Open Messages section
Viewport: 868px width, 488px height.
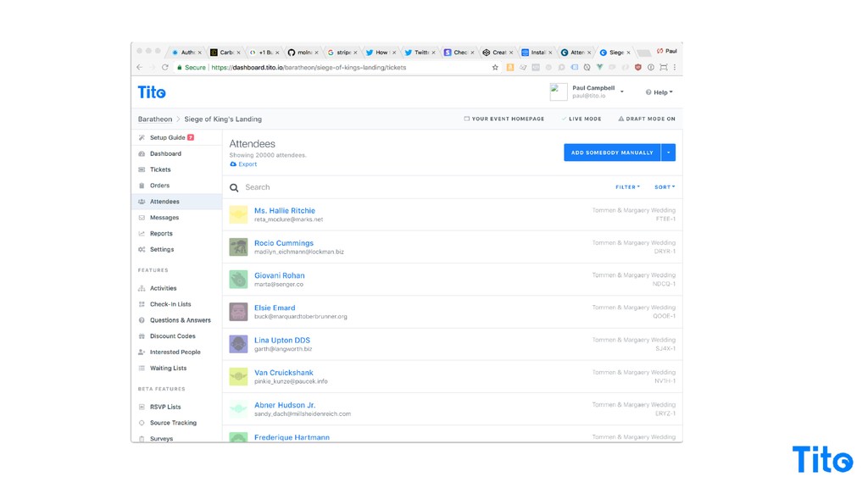point(164,218)
